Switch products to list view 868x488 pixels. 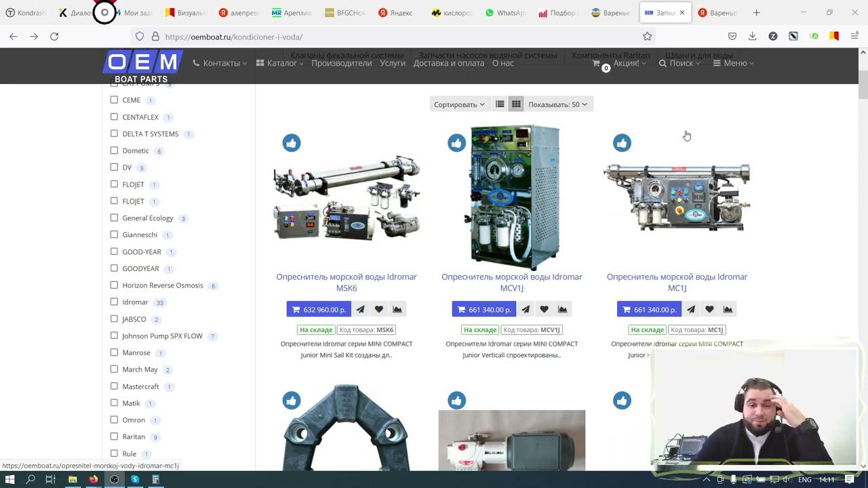500,104
